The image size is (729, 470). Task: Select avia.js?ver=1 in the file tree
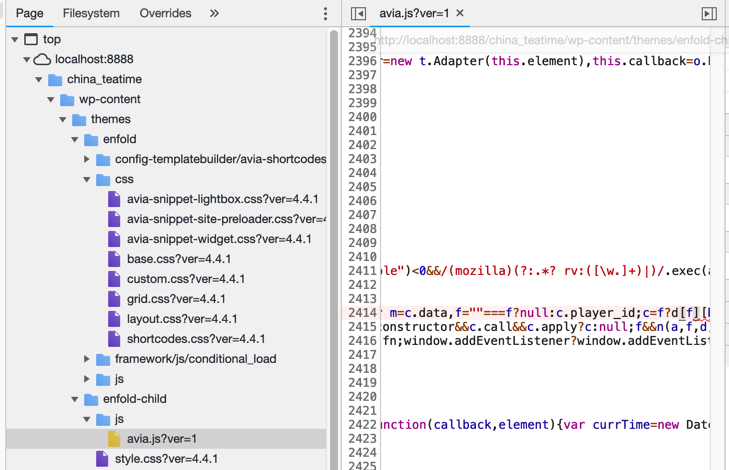pos(162,439)
